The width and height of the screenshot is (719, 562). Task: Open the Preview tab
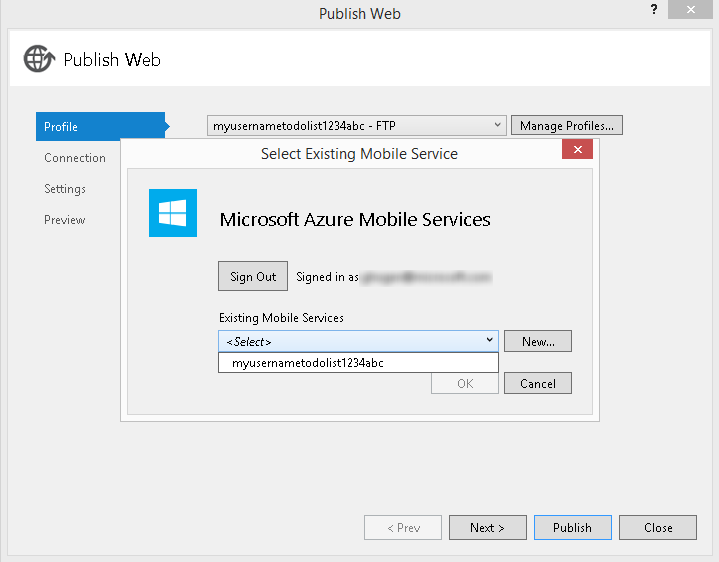click(x=65, y=220)
